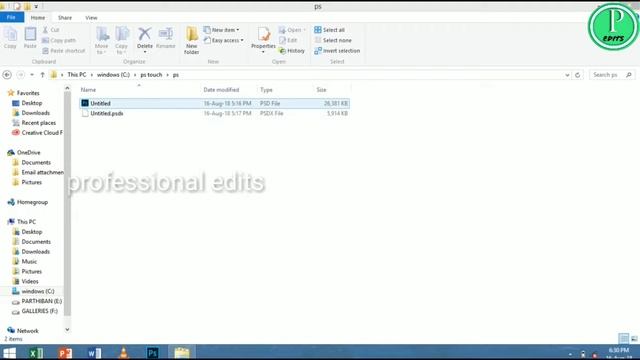Click ps touch in address breadcrumb
This screenshot has height=360, width=640.
[x=151, y=75]
